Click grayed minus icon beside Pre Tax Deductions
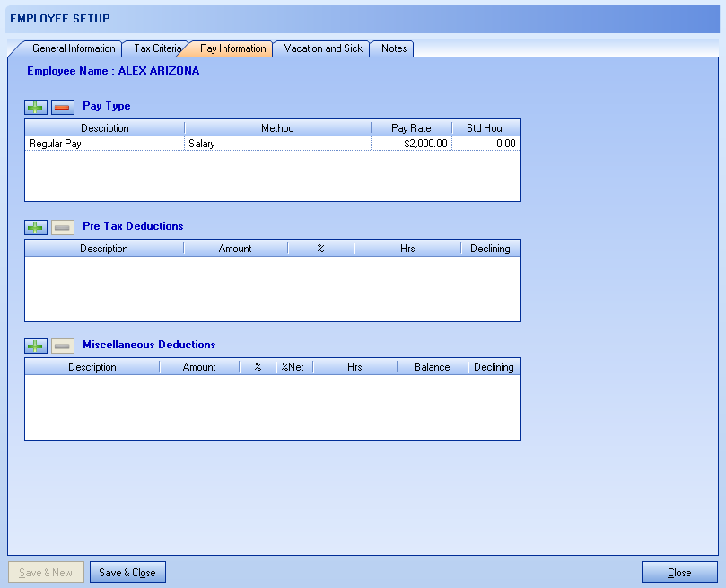The image size is (726, 588). [63, 227]
